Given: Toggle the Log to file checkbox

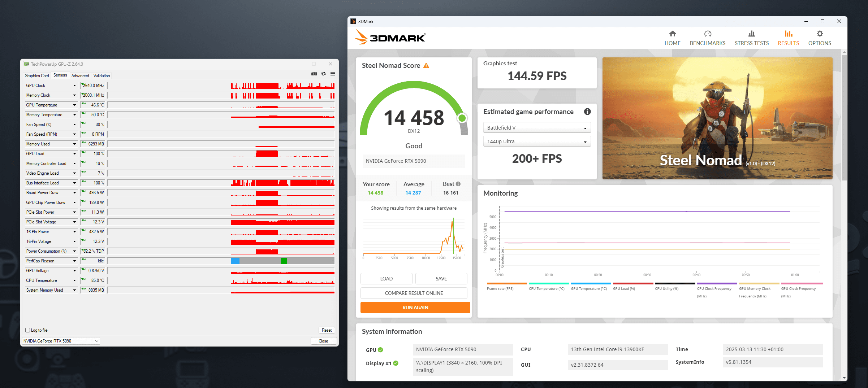Looking at the screenshot, I should tap(28, 330).
